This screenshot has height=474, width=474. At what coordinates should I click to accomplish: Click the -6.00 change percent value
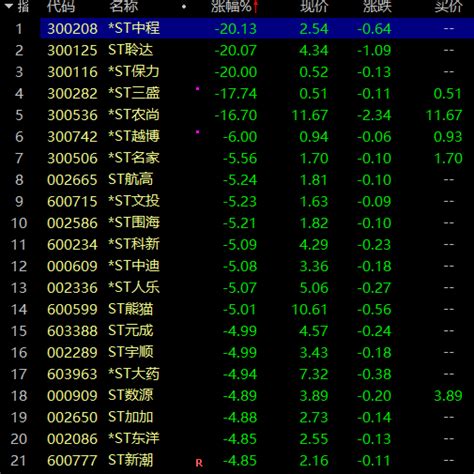(240, 137)
